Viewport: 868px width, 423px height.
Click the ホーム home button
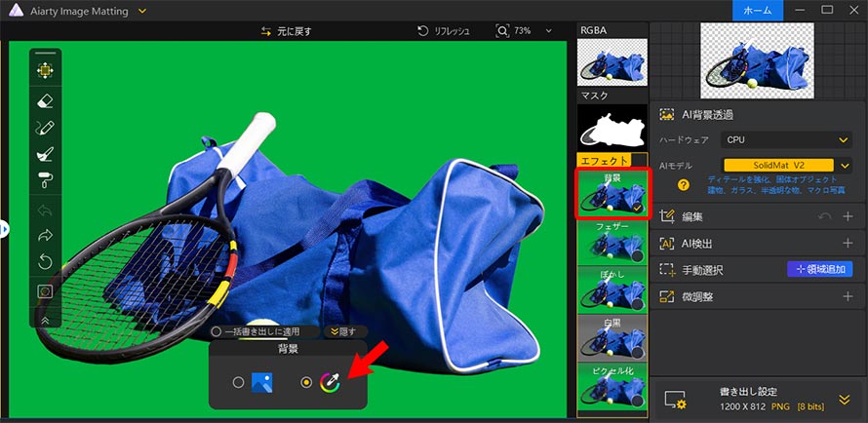click(757, 11)
